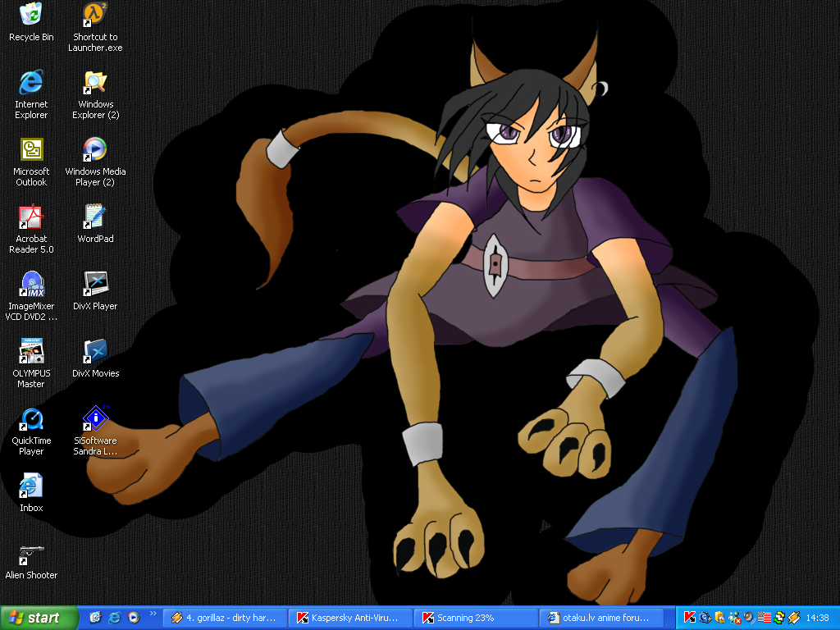This screenshot has height=630, width=840.
Task: Switch to the Scanning 23% taskbar window
Action: (x=476, y=619)
